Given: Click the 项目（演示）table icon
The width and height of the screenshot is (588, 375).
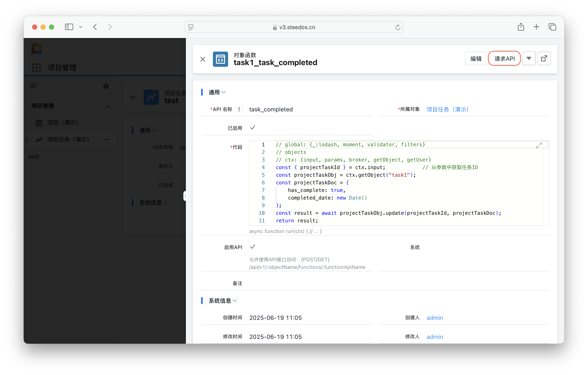Looking at the screenshot, I should tap(39, 123).
